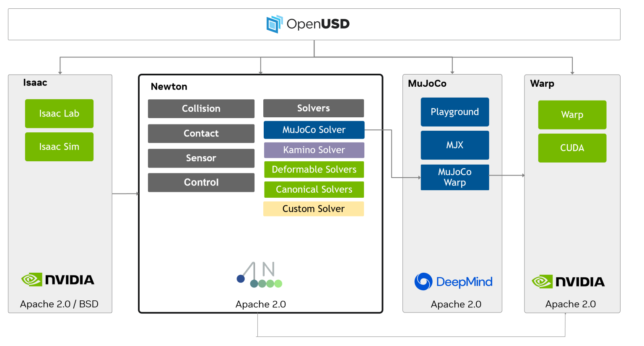Click the DeepMind logo
Image resolution: width=644 pixels, height=346 pixels.
pos(453,281)
